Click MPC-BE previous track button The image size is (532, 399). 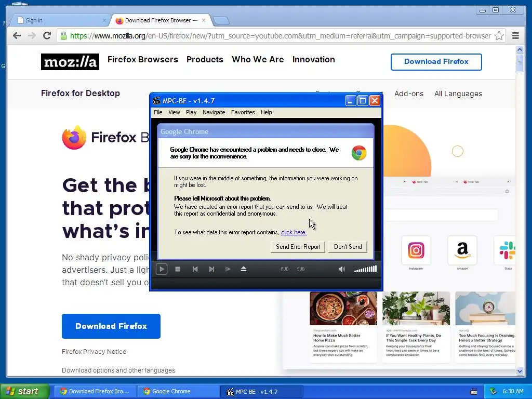coord(195,269)
